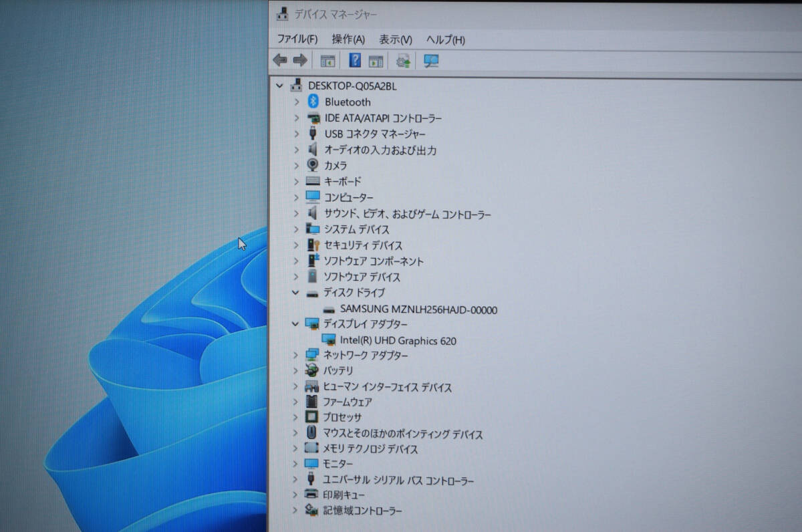This screenshot has width=802, height=532.
Task: Expand the Bluetooth category arrow
Action: [x=297, y=102]
